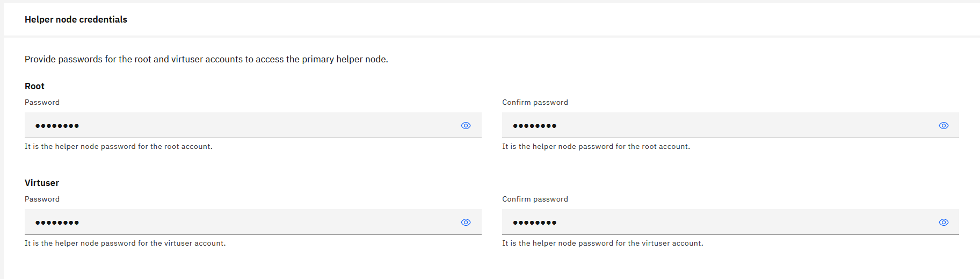Click the virtuser account helper text under Password
This screenshot has height=279, width=980.
click(x=125, y=243)
